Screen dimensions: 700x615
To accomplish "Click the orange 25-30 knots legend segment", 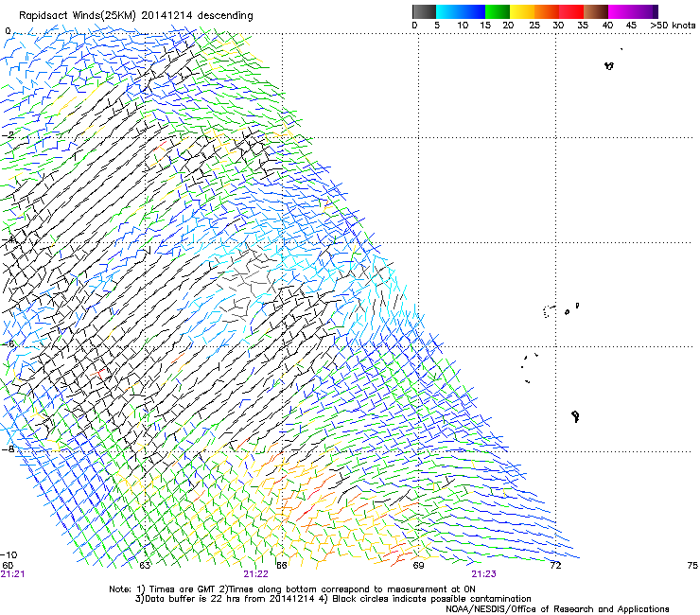I will 547,11.
